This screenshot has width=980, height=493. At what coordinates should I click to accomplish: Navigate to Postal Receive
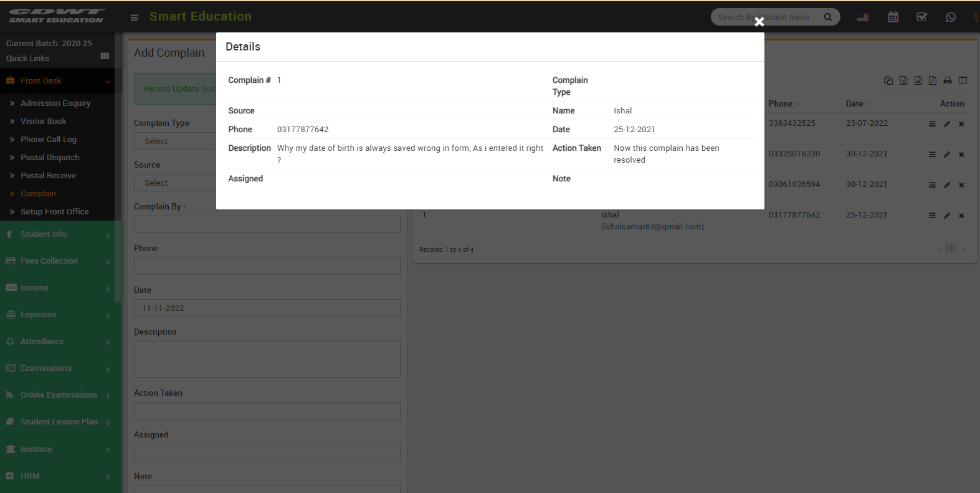coord(48,176)
